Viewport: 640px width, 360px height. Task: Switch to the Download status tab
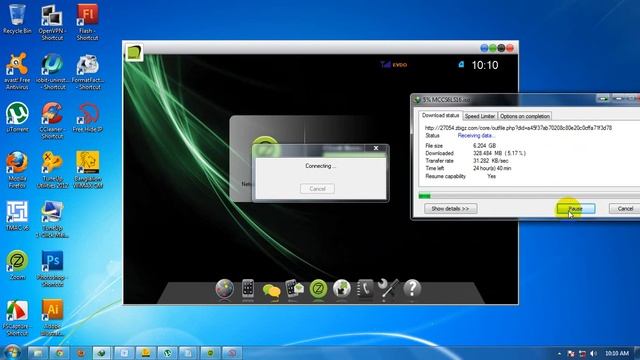pyautogui.click(x=440, y=116)
